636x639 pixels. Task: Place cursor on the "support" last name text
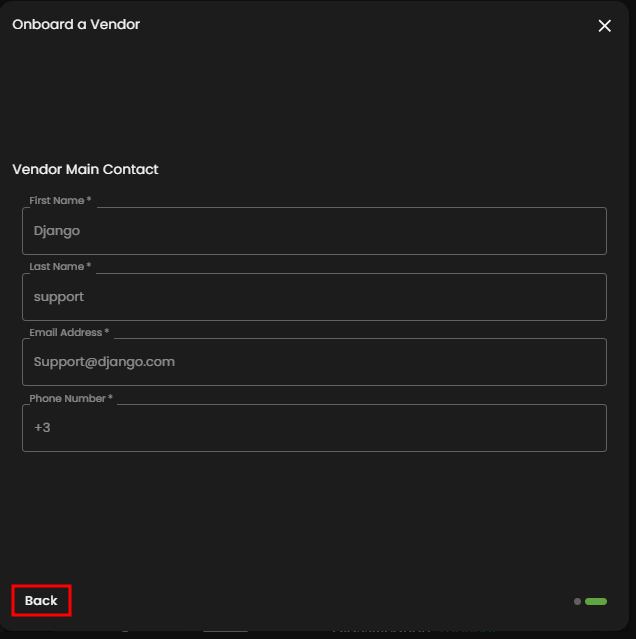click(x=59, y=297)
